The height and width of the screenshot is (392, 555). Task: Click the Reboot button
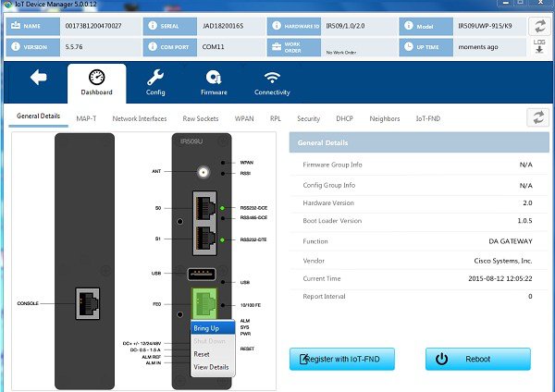pos(478,359)
